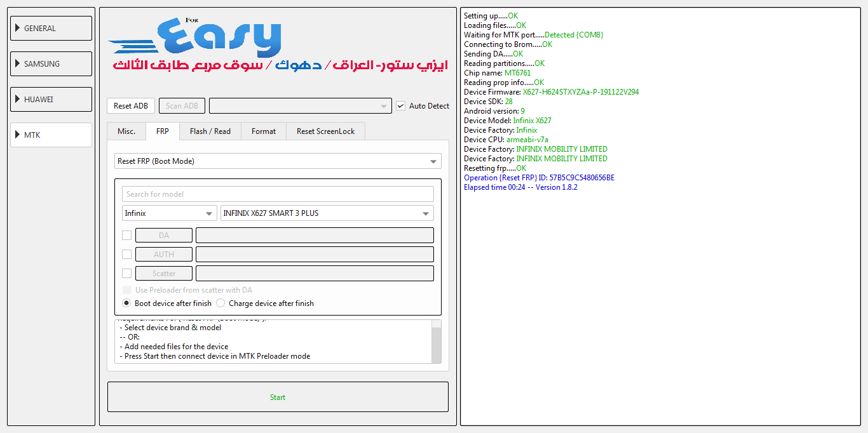This screenshot has width=868, height=433.
Task: Toggle Use Preloader from scatter with DA
Action: tap(127, 290)
